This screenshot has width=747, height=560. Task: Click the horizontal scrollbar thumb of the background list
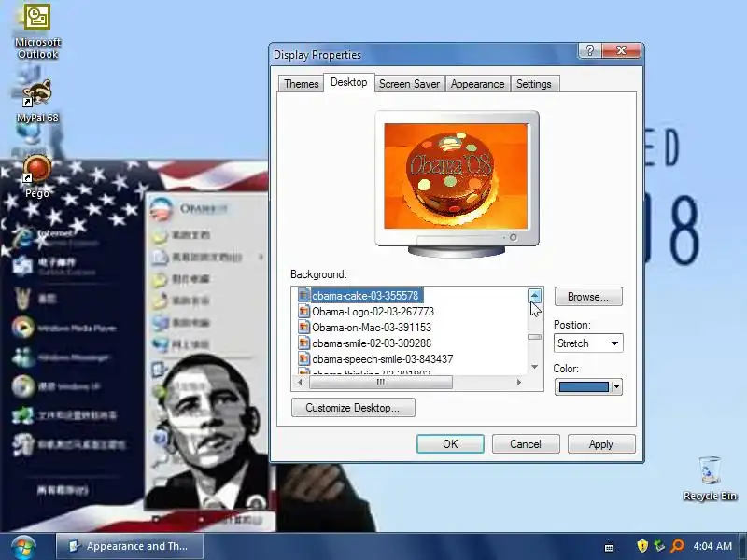click(381, 382)
